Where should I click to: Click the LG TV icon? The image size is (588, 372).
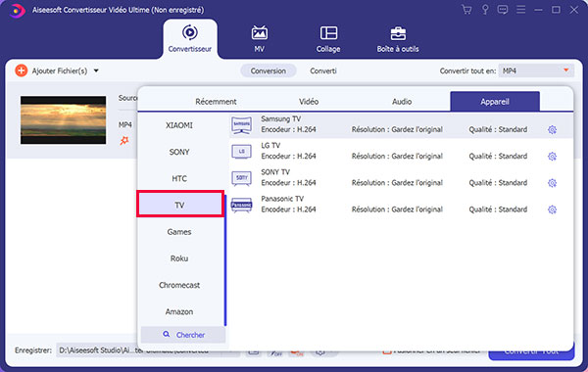click(x=241, y=152)
